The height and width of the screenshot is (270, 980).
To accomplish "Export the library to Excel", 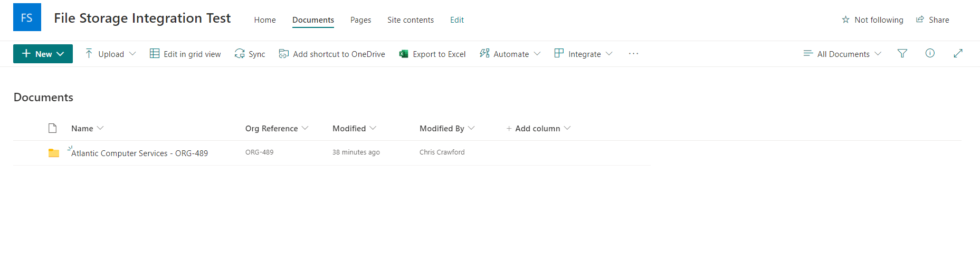I will (x=433, y=54).
